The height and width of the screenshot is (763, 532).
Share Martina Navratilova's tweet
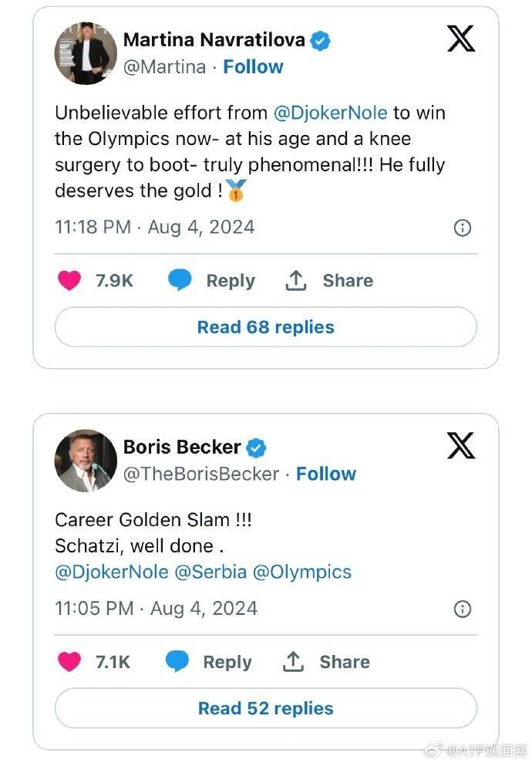[329, 281]
